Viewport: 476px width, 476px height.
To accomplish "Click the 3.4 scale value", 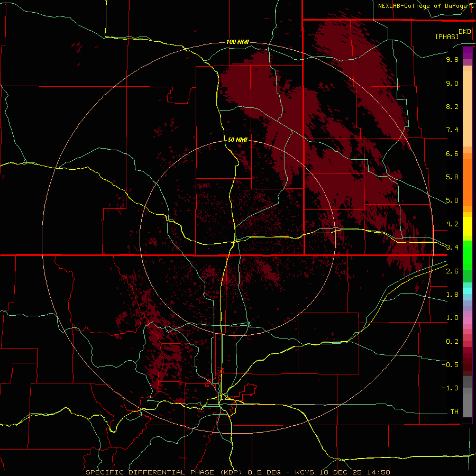I will coord(452,248).
